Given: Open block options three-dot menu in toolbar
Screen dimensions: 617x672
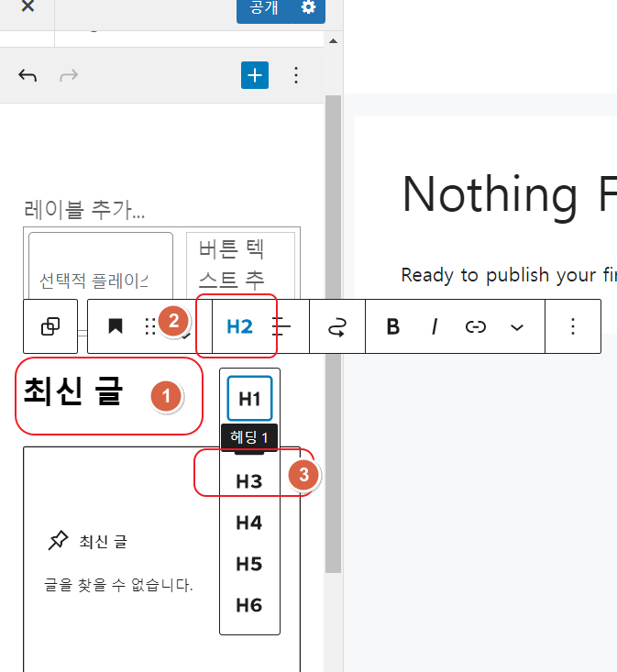Looking at the screenshot, I should (x=573, y=326).
